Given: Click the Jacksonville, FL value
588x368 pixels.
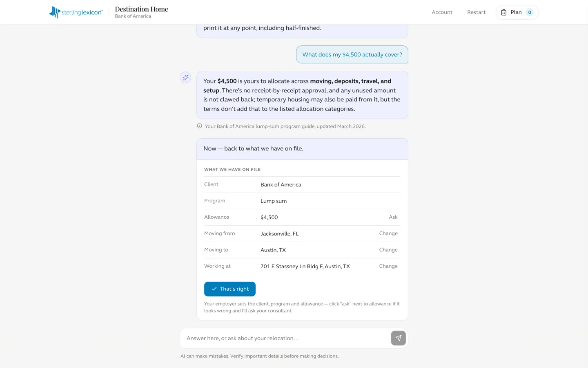Looking at the screenshot, I should pos(280,234).
